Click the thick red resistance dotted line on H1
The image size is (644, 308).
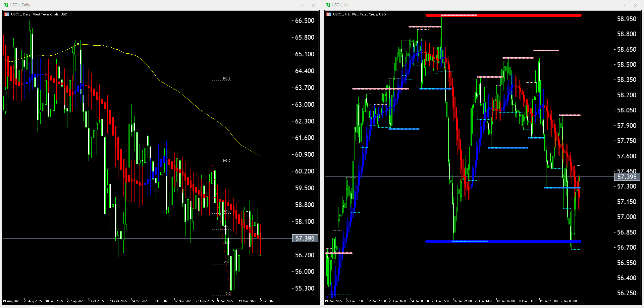coord(503,15)
